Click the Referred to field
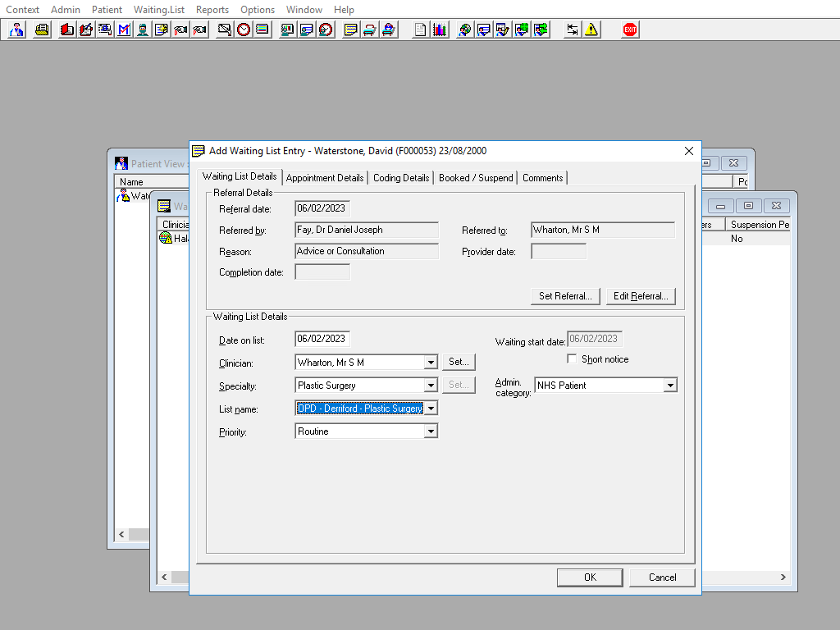840x630 pixels. coord(603,230)
